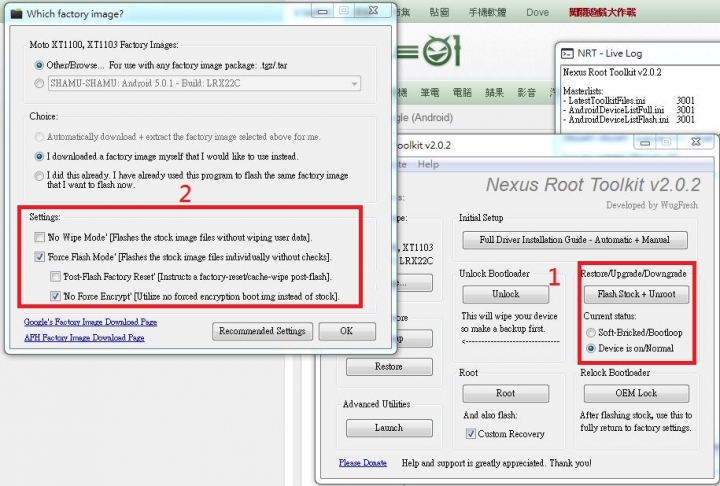Click the NRT Live Log window icon
Screen dimensions: 720x486
click(568, 54)
